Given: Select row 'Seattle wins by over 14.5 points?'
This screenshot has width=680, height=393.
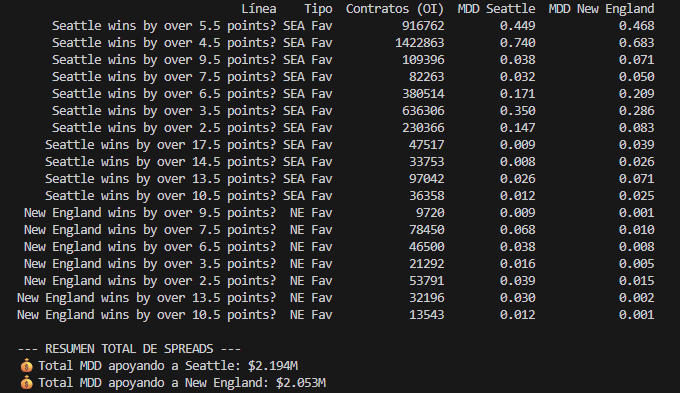Looking at the screenshot, I should (x=350, y=161).
